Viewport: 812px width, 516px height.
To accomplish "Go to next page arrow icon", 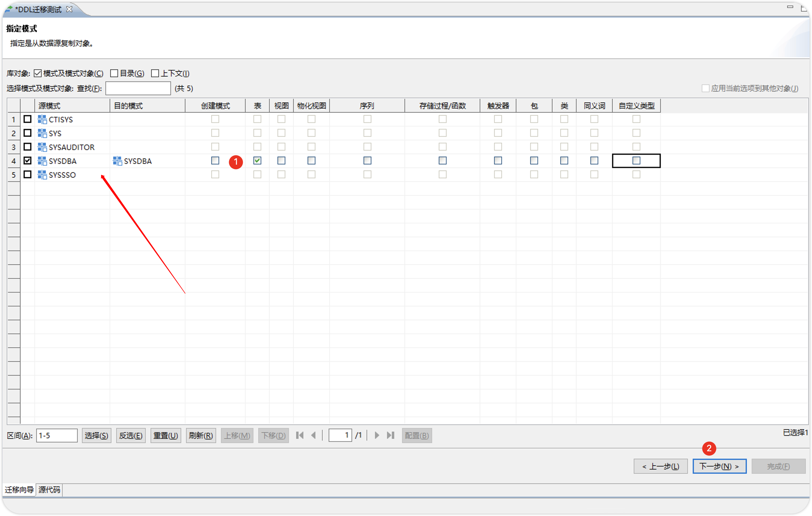I will coord(377,435).
